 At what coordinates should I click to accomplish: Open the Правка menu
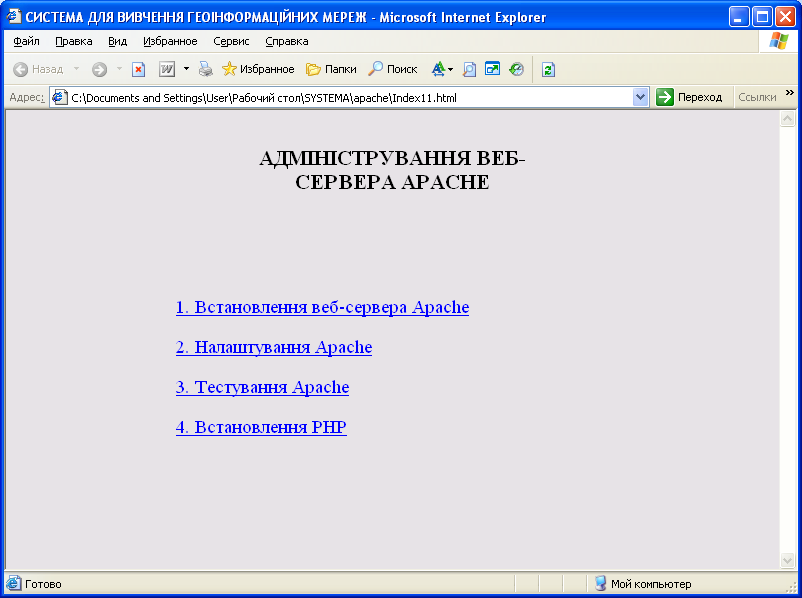coord(74,41)
